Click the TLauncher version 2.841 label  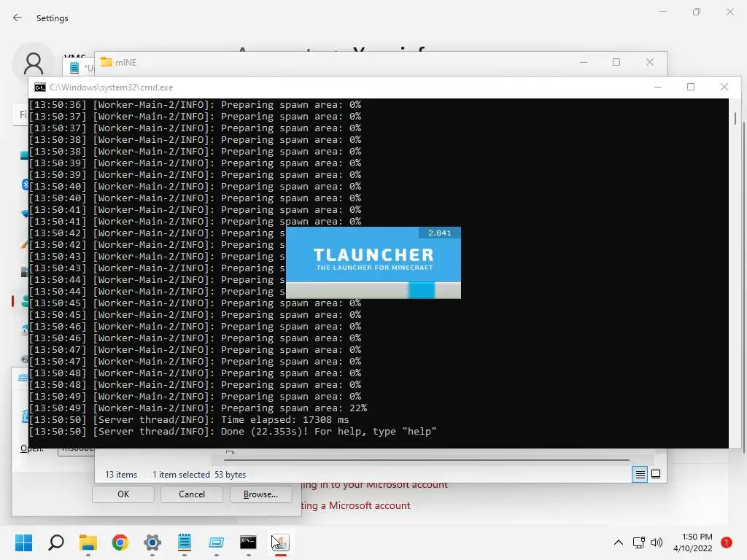click(439, 233)
